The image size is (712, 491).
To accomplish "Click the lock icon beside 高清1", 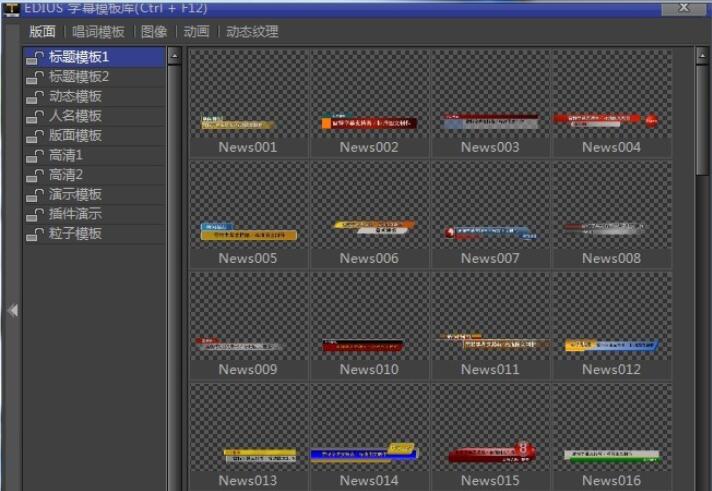I will [35, 155].
